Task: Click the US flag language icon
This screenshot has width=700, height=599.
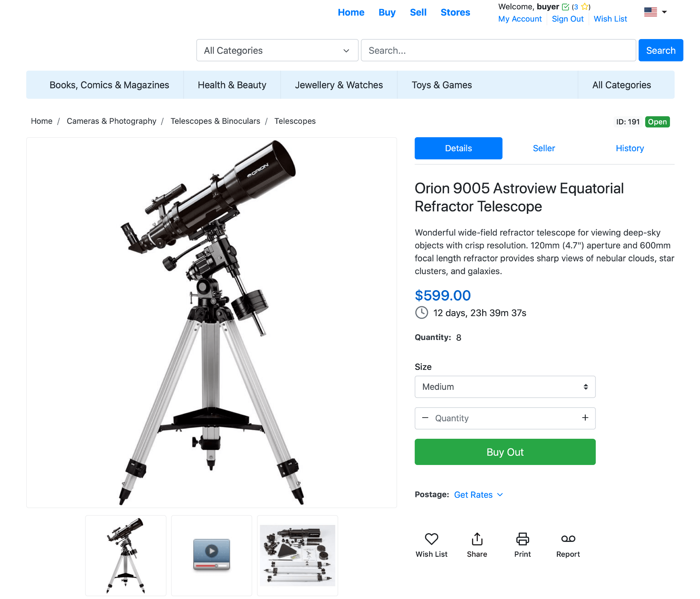Action: coord(650,12)
